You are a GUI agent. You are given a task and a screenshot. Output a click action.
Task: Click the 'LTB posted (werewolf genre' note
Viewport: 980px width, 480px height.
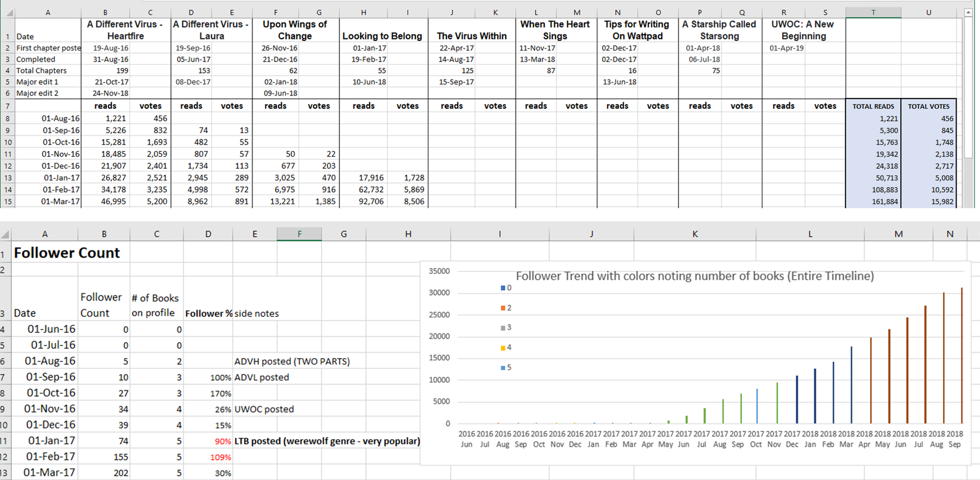[x=327, y=441]
